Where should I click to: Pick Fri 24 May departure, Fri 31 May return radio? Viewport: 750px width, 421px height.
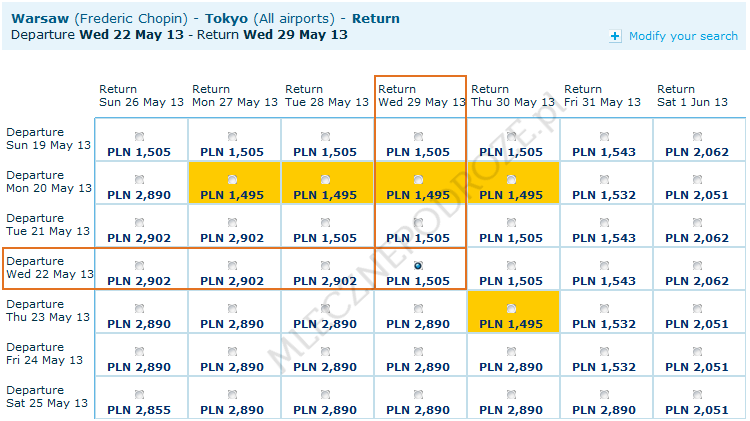(x=604, y=352)
